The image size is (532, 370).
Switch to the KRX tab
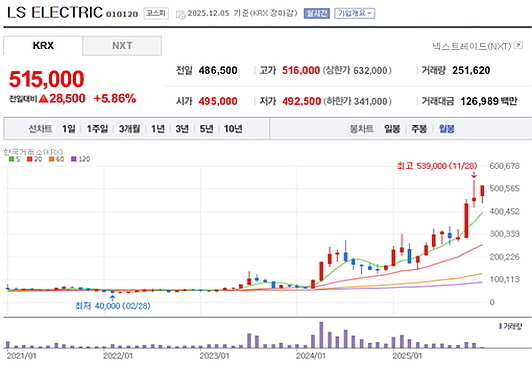43,45
